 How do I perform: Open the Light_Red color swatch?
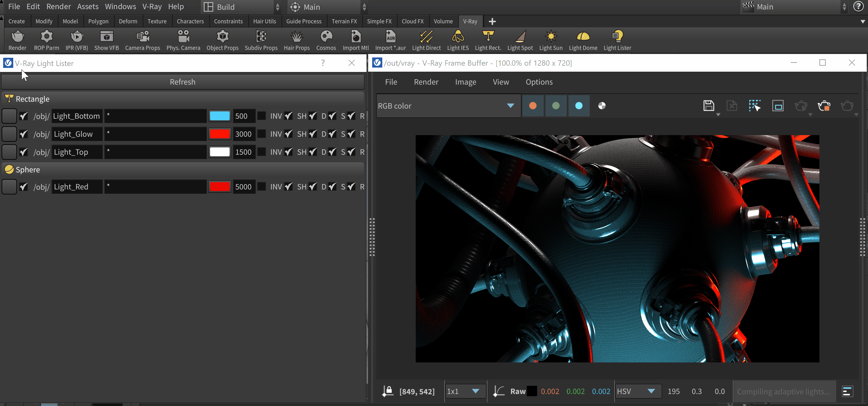coord(220,187)
